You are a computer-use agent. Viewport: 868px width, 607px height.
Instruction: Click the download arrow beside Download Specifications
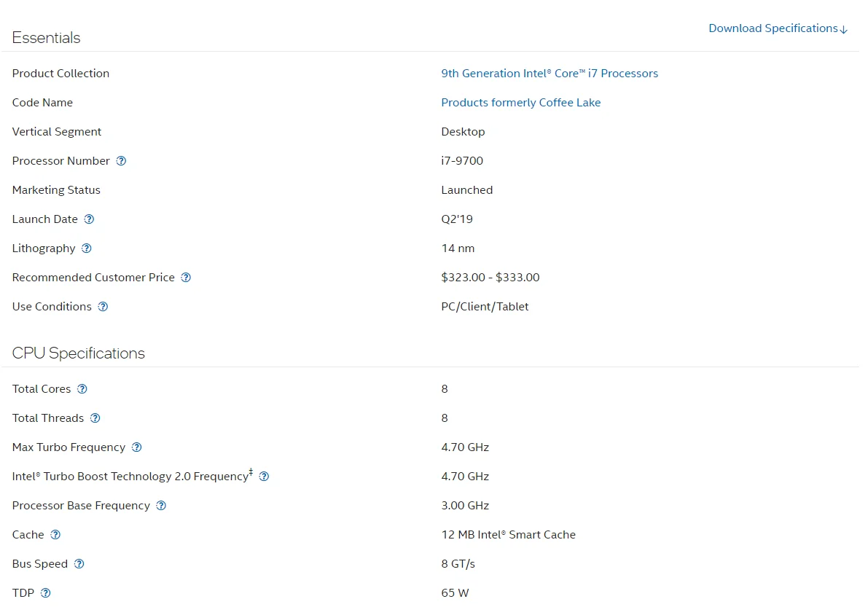click(x=844, y=29)
